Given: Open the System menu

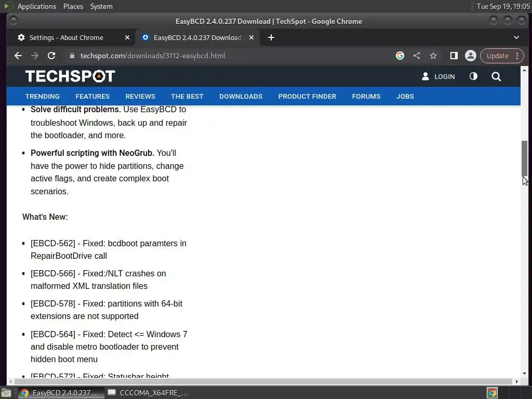Looking at the screenshot, I should click(x=101, y=6).
